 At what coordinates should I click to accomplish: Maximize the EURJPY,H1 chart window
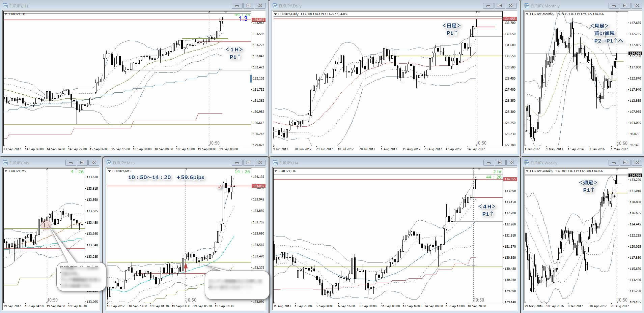click(x=248, y=6)
